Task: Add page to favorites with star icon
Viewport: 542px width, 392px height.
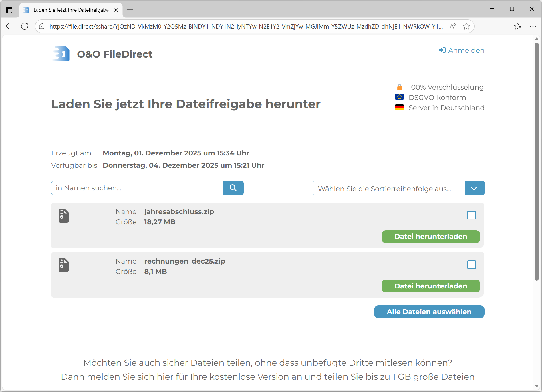Action: (x=466, y=26)
